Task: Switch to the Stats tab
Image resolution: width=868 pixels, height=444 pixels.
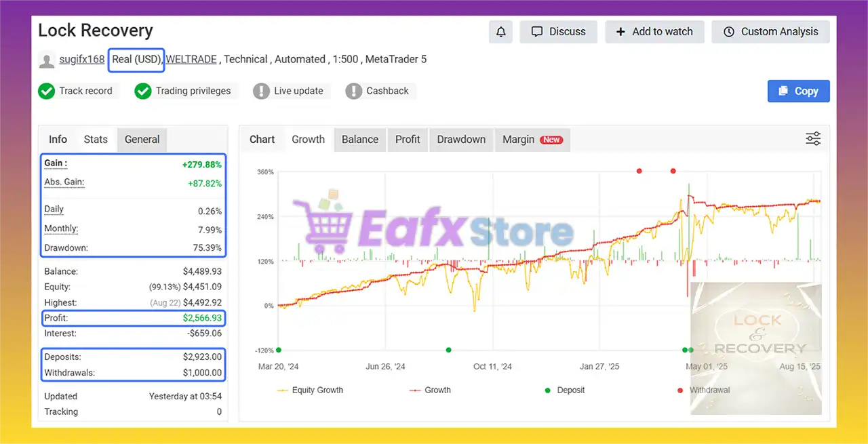Action: click(96, 140)
